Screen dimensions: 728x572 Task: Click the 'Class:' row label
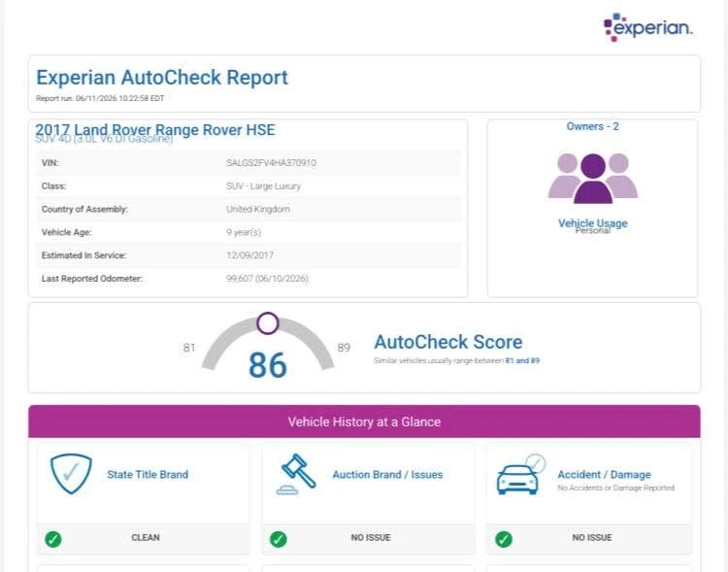53,185
